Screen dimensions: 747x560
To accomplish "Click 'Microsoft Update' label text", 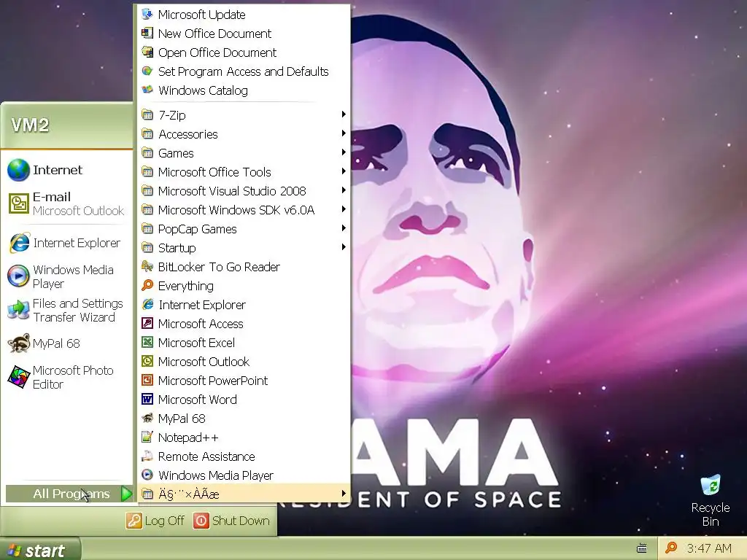I will tap(201, 15).
